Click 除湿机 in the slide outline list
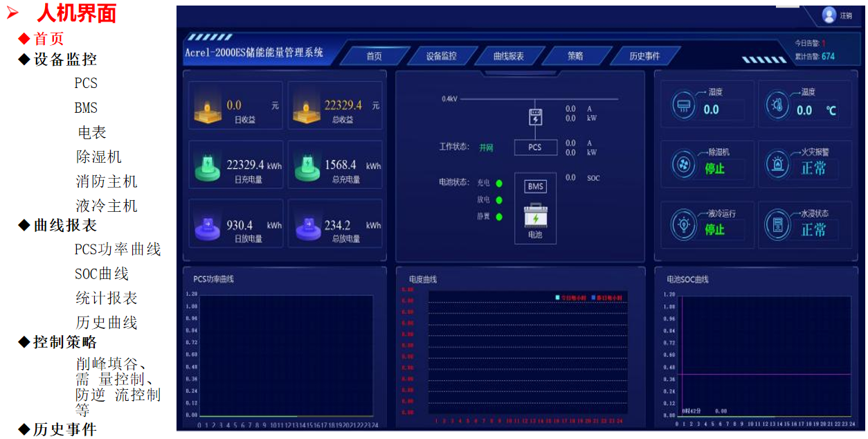Viewport: 868px width, 439px height. tap(99, 156)
